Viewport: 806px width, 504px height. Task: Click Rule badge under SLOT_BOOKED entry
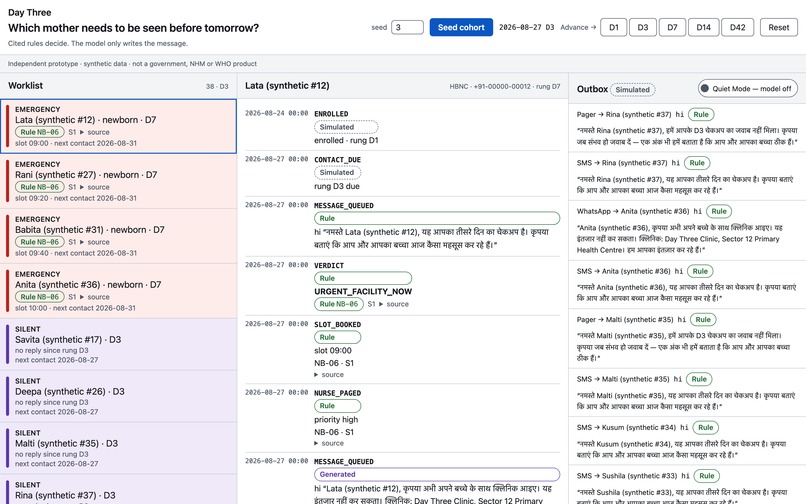point(337,337)
